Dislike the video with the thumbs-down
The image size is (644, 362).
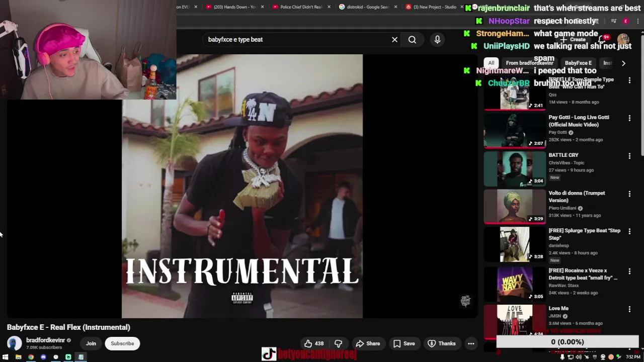[339, 343]
